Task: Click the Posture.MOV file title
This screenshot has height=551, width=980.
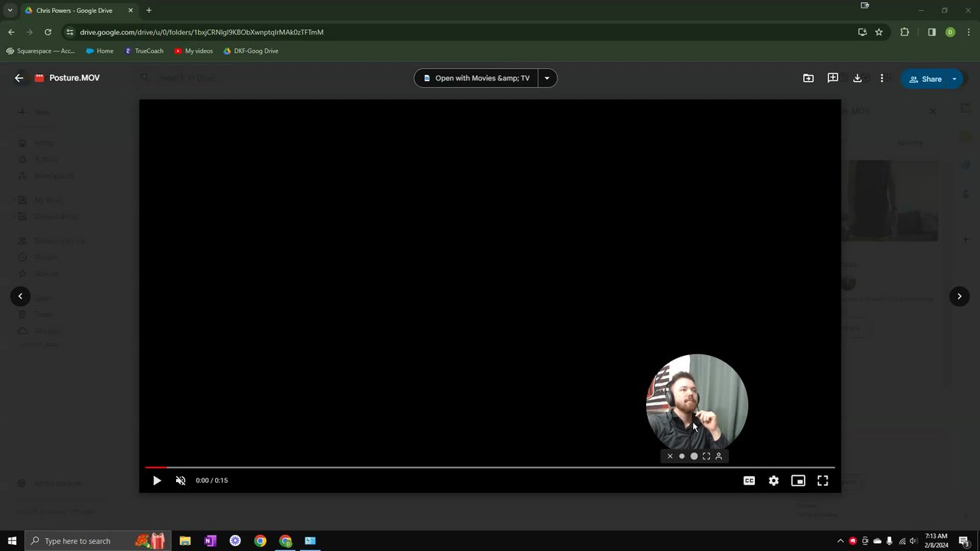Action: pos(74,78)
